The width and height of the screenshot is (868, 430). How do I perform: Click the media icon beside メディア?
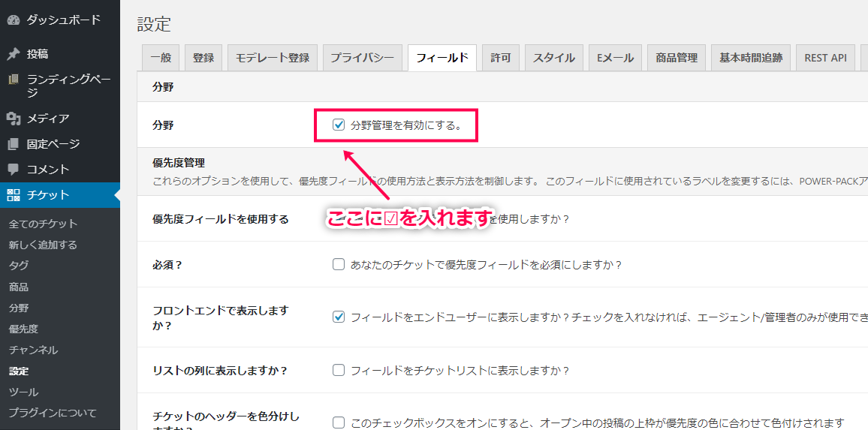coord(14,119)
